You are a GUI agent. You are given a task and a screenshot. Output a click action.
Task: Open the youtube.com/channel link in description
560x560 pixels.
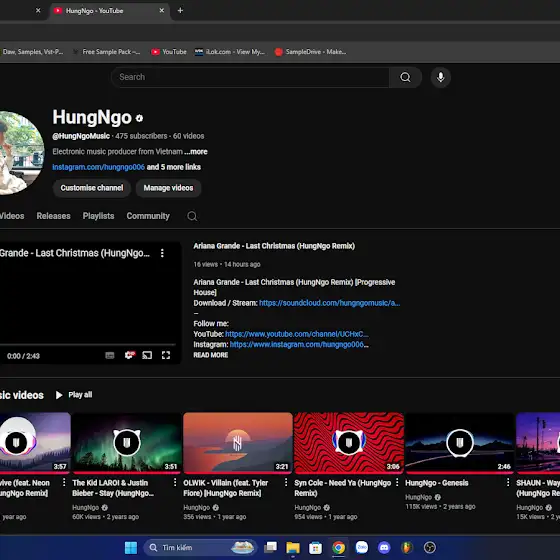(297, 334)
